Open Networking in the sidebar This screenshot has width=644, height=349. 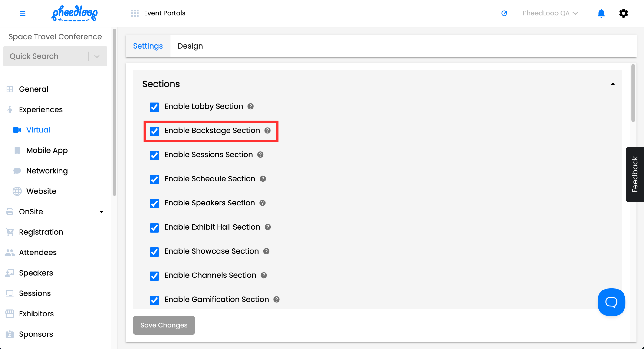[47, 171]
